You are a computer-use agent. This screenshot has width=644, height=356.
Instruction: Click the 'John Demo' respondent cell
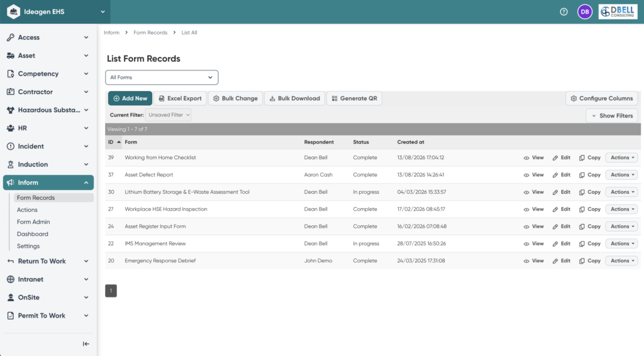tap(318, 261)
